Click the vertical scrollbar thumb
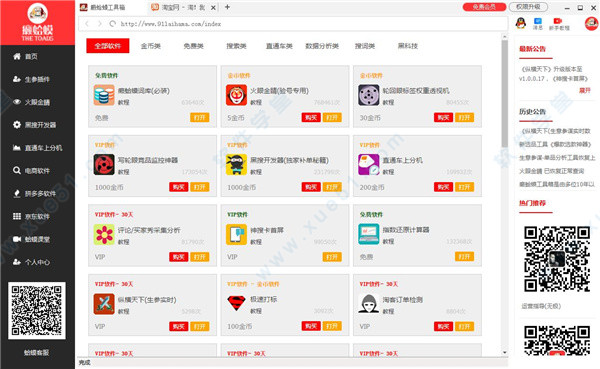Screen dimensions: 600x369 [505, 93]
